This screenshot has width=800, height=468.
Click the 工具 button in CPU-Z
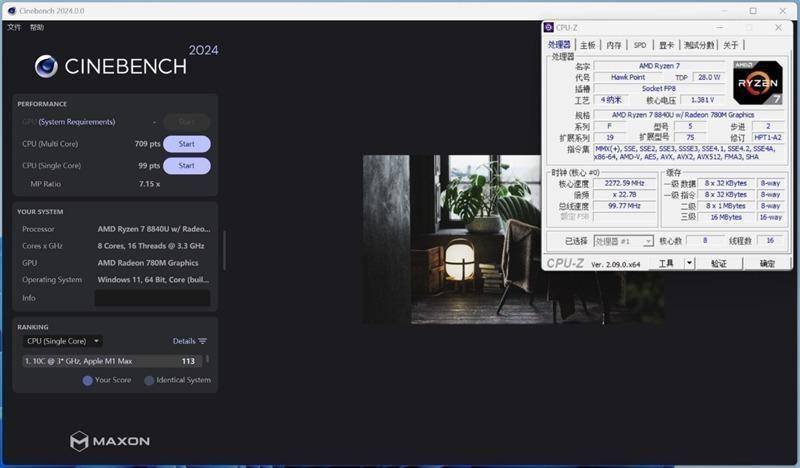(x=666, y=263)
